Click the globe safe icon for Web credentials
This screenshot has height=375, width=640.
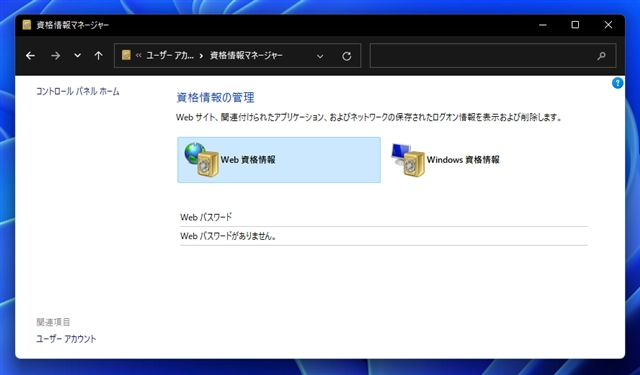[x=202, y=160]
